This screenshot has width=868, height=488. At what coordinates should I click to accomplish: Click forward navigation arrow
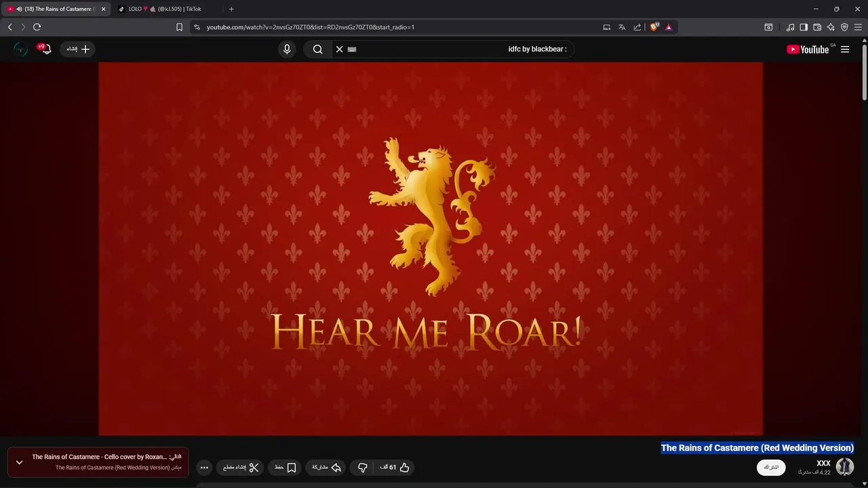23,27
